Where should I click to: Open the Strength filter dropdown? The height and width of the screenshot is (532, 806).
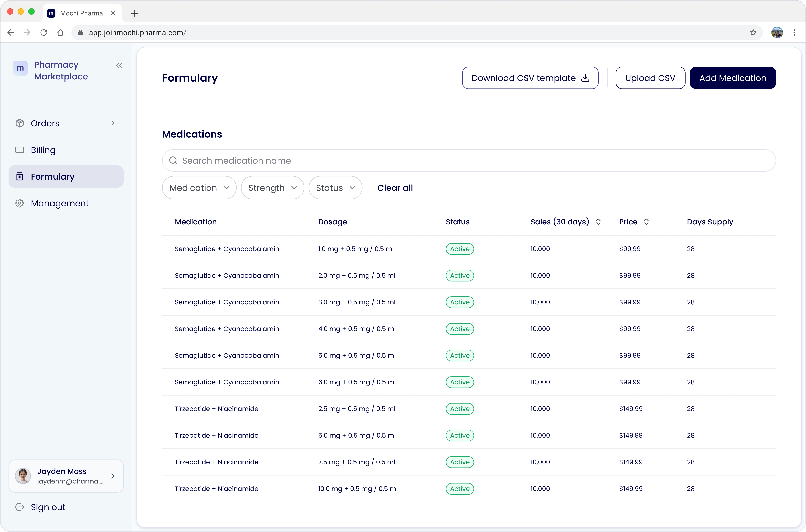pyautogui.click(x=272, y=188)
